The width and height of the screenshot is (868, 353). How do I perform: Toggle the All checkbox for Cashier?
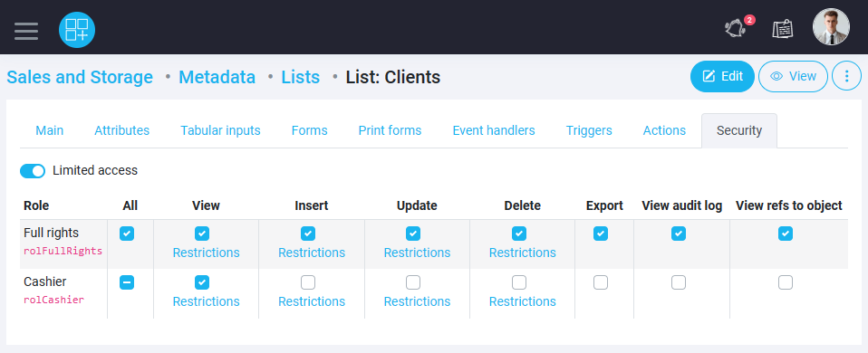[x=127, y=282]
